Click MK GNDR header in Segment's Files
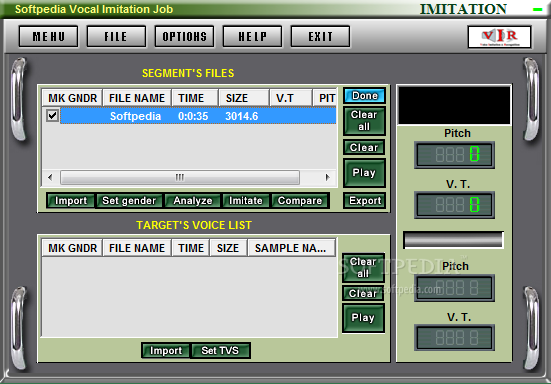 72,98
